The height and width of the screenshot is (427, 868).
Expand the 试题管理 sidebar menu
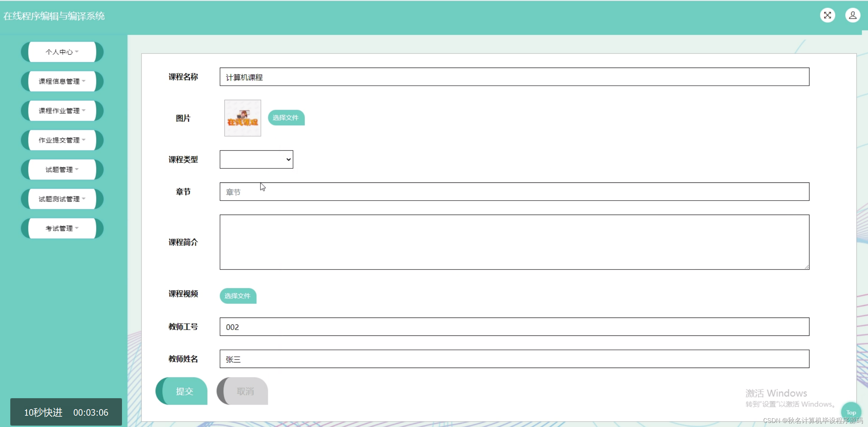tap(62, 169)
